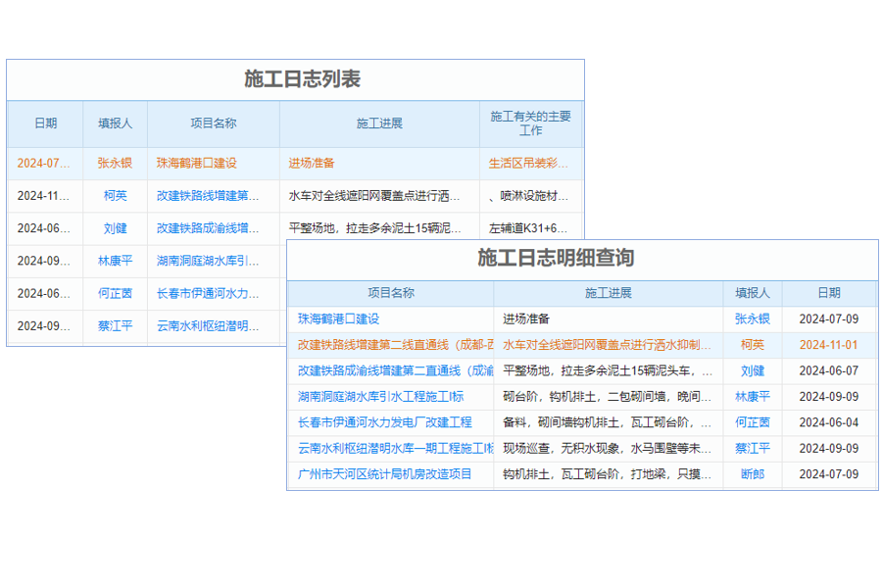Click filler 张永银 in the log list
This screenshot has height=588, width=882.
[115, 163]
